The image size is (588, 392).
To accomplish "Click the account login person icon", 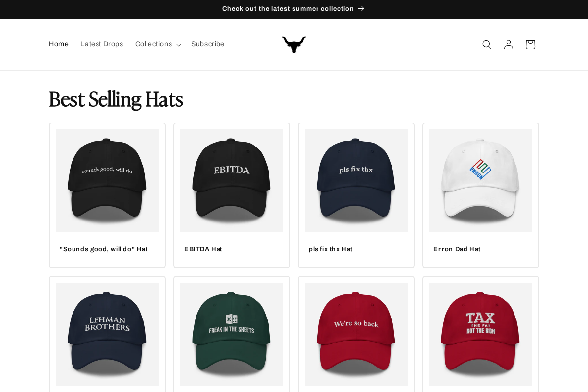I will click(x=509, y=45).
